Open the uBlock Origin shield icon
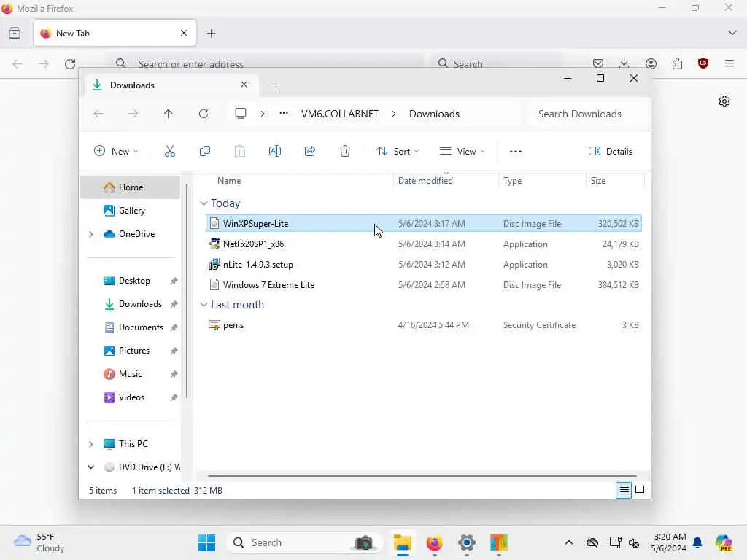Image resolution: width=747 pixels, height=560 pixels. coord(703,63)
